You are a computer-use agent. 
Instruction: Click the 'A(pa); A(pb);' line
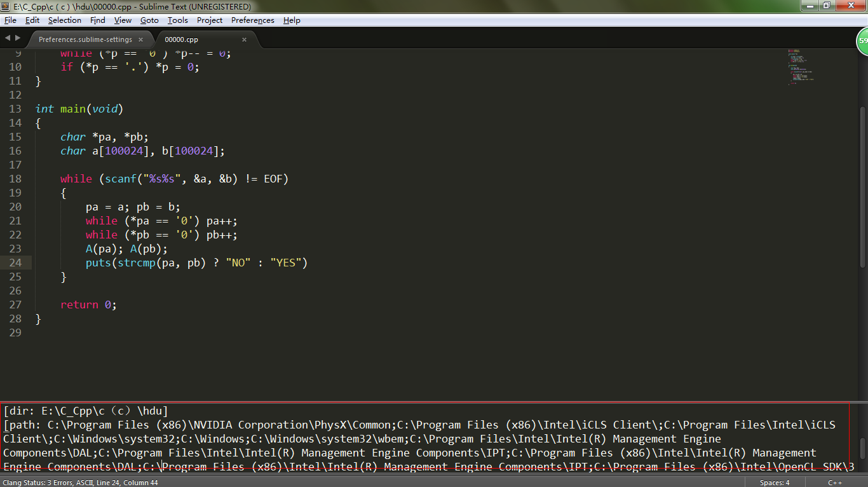tap(127, 249)
